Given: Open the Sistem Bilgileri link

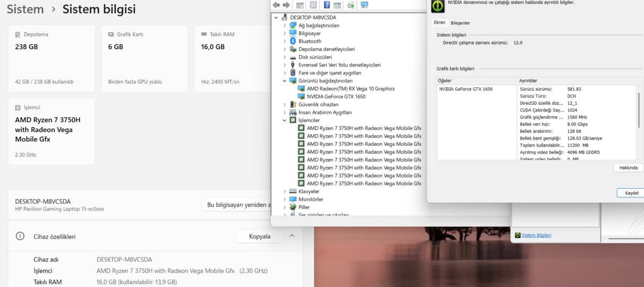Looking at the screenshot, I should tap(536, 235).
